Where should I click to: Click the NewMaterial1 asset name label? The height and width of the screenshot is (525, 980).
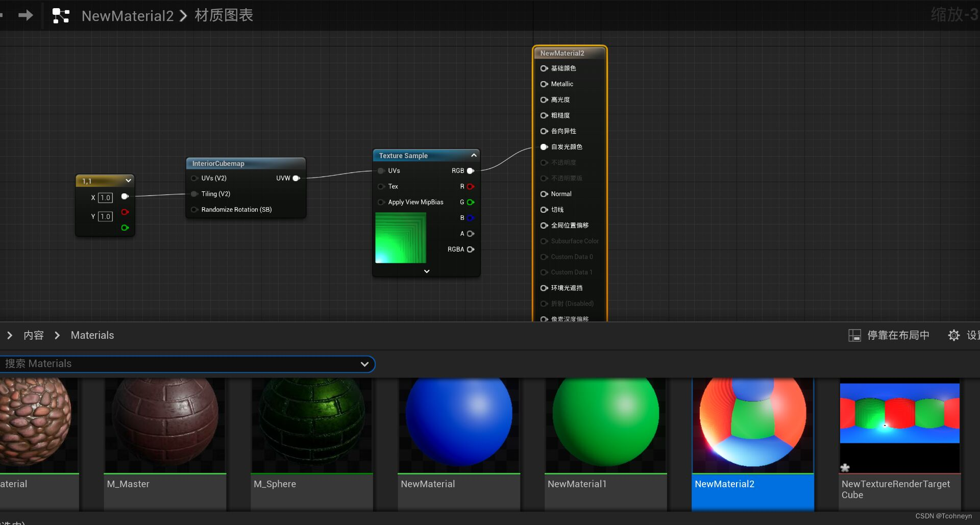(x=577, y=484)
